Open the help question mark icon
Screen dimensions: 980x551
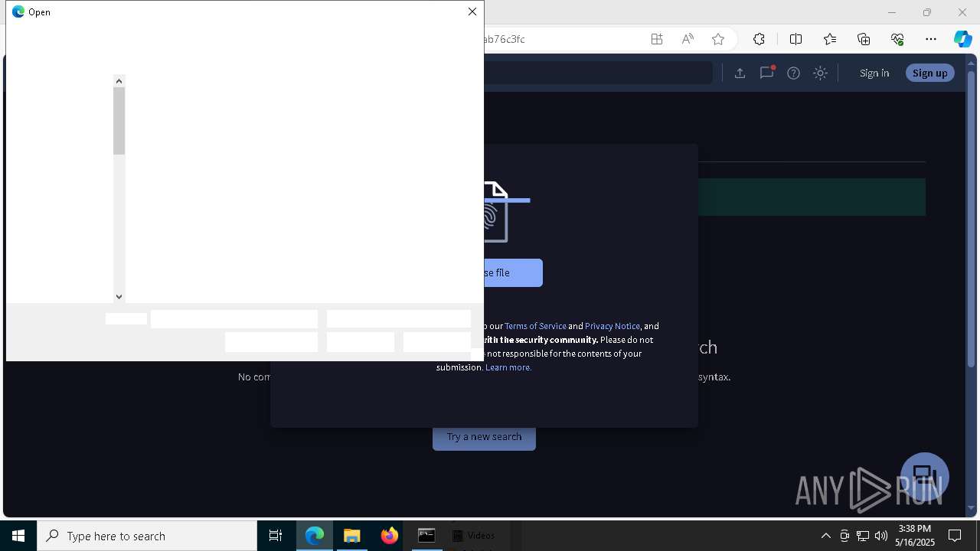coord(793,73)
